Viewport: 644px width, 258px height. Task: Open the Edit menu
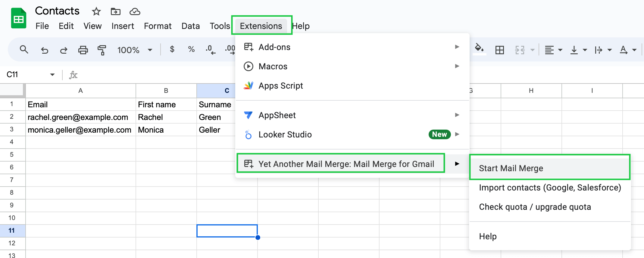pyautogui.click(x=66, y=26)
